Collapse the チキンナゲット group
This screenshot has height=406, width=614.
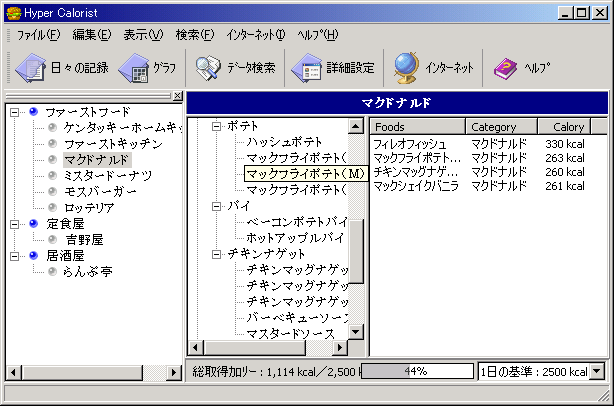click(216, 254)
